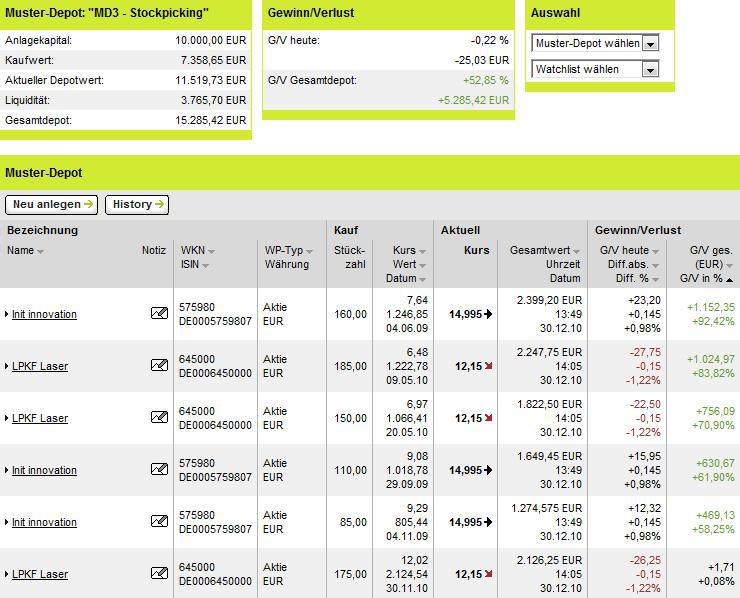Sort by Name column arrow
Viewport: 740px width, 598px height.
click(40, 252)
